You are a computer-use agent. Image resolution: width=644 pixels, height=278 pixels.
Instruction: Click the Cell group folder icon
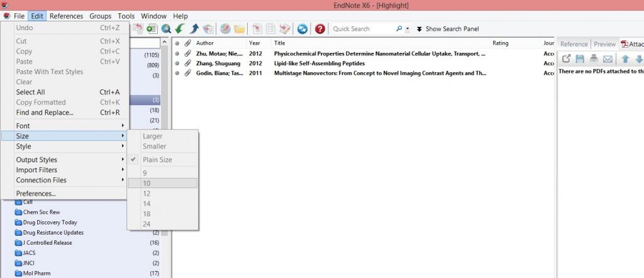[x=18, y=202]
